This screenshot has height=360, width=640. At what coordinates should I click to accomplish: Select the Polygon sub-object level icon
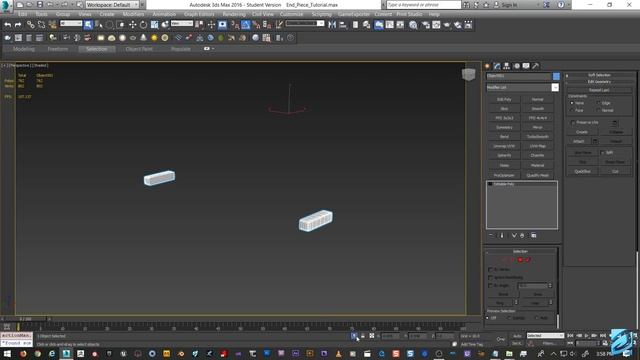[x=520, y=260]
